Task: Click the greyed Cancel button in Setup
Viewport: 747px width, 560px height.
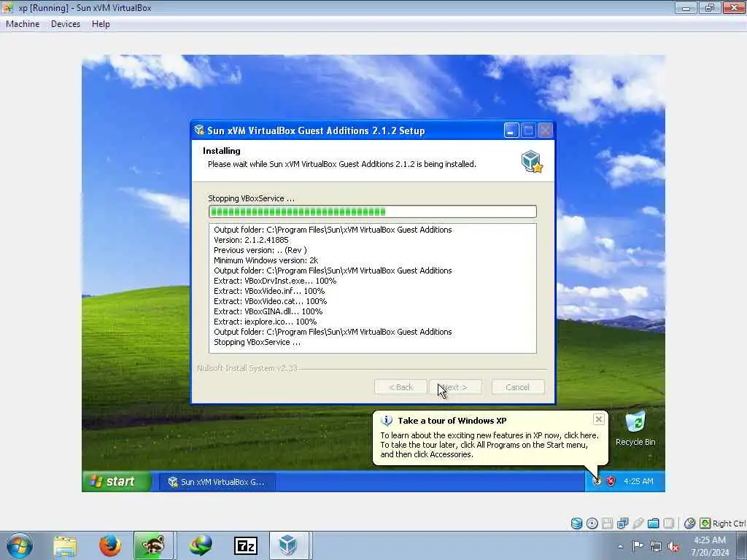Action: 518,387
